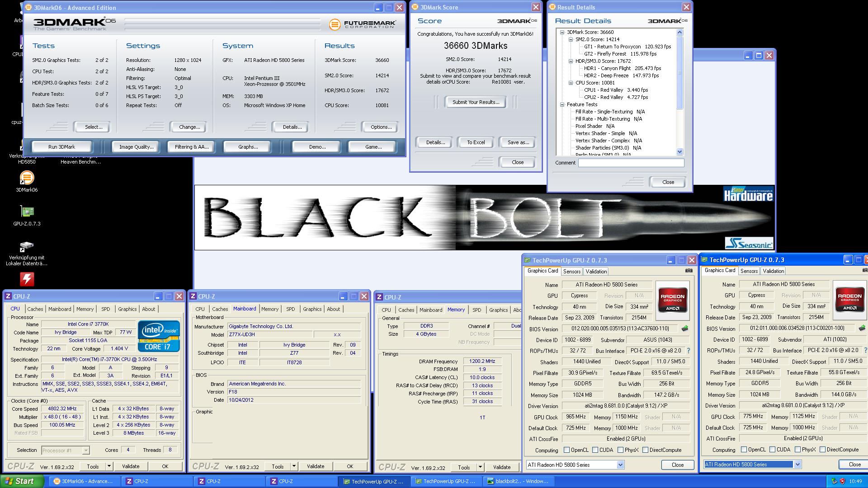Open Caches tab in processor CPU-Z window
This screenshot has width=868, height=488.
pyautogui.click(x=35, y=309)
